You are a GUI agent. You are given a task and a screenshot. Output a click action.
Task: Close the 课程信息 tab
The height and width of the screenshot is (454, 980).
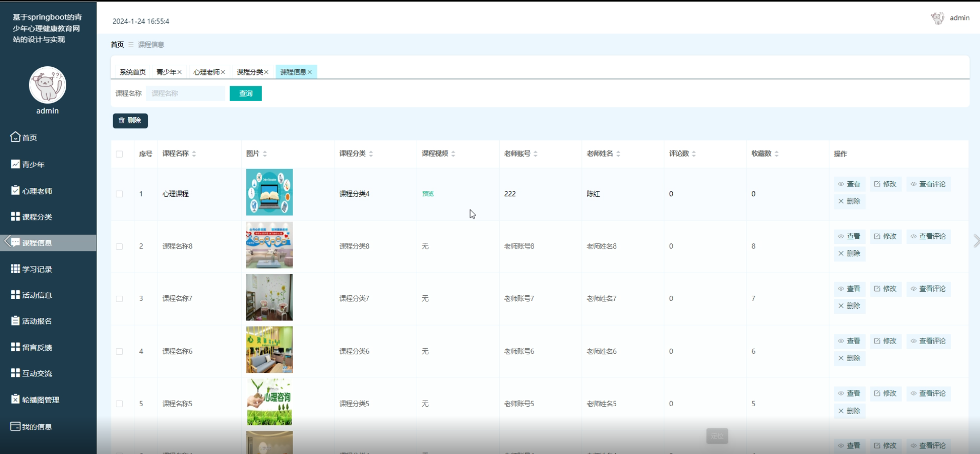[x=310, y=72]
